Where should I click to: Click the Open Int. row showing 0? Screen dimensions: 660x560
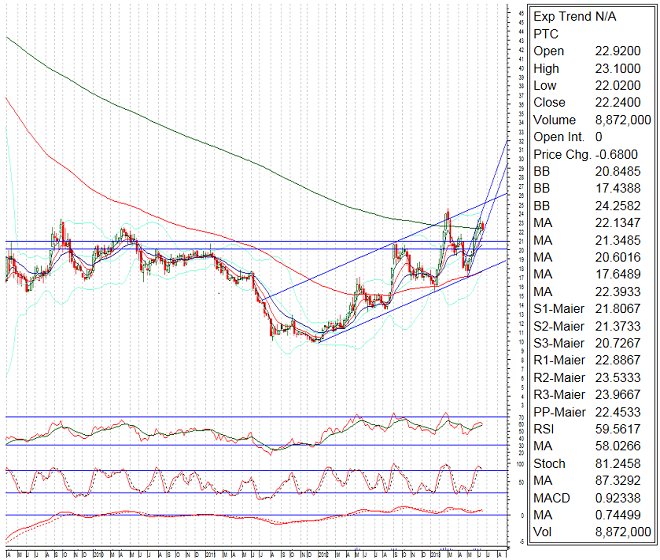click(590, 136)
